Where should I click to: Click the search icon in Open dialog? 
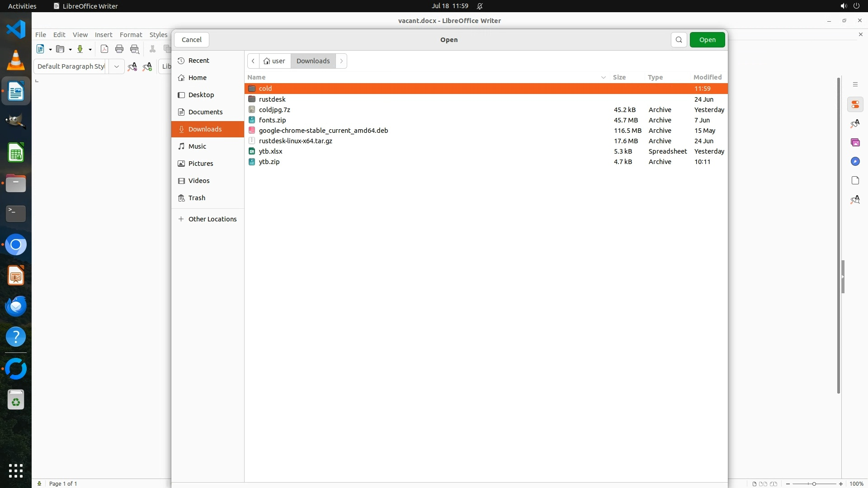(x=679, y=40)
